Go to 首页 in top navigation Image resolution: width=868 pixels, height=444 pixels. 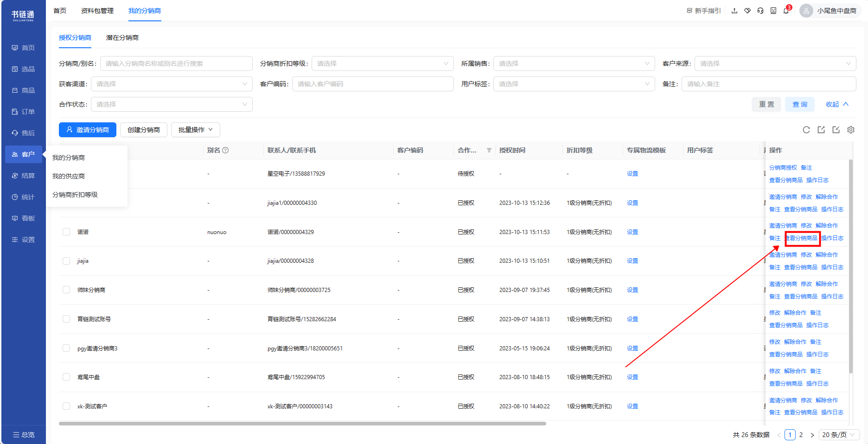pyautogui.click(x=60, y=11)
